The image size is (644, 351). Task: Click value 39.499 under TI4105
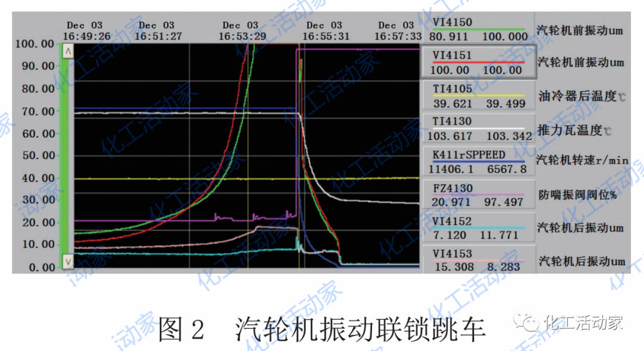click(506, 104)
